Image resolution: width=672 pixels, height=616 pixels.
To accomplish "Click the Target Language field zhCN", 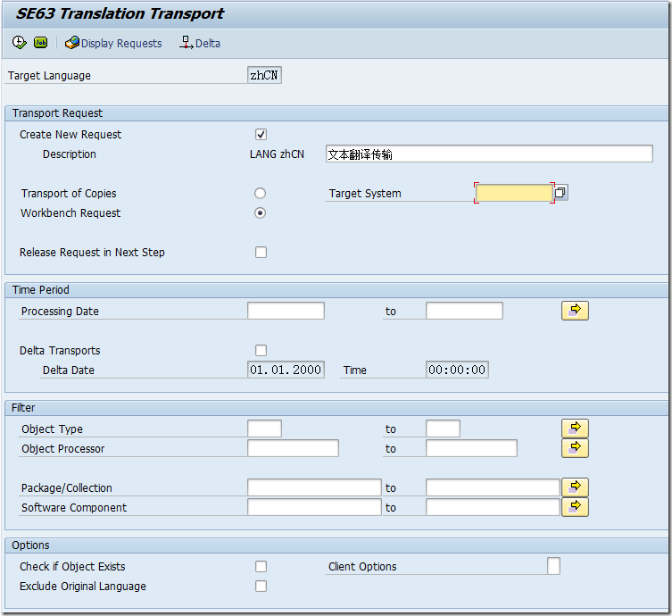I will [264, 75].
